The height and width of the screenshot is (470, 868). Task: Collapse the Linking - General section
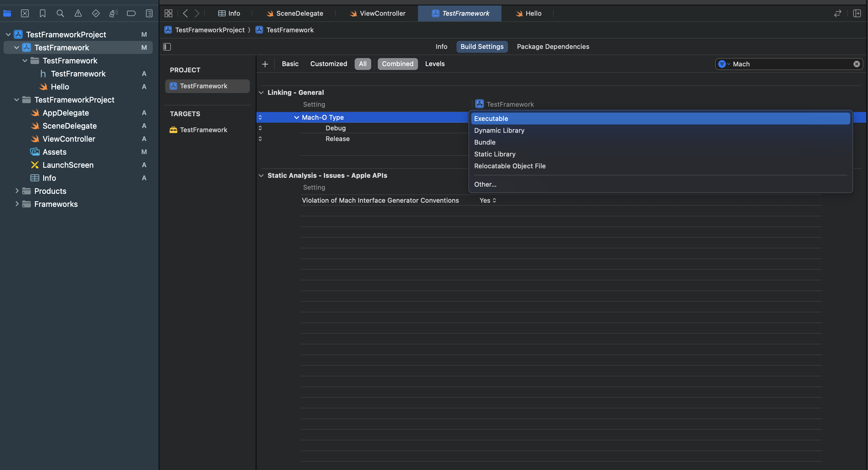pyautogui.click(x=261, y=92)
